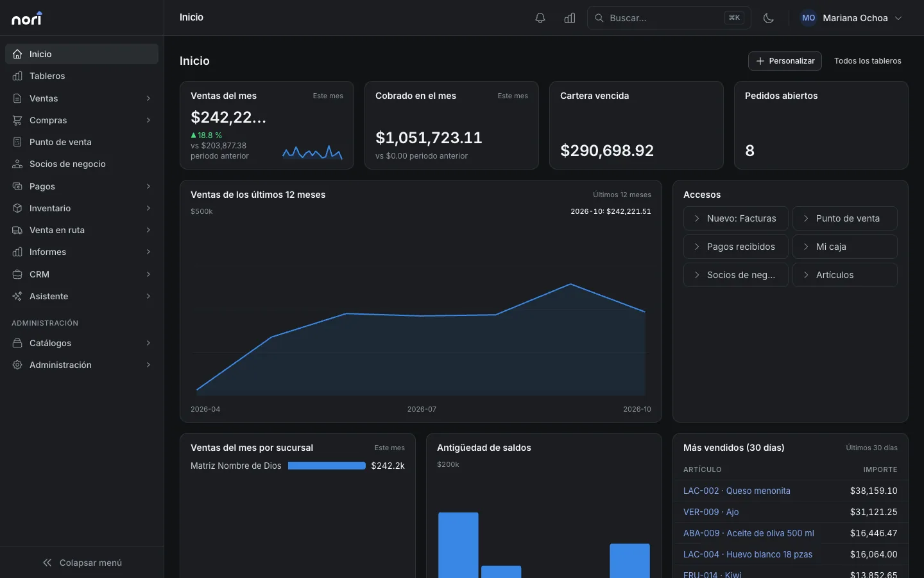Open Punto de venta menu item
The height and width of the screenshot is (578, 924).
pyautogui.click(x=81, y=142)
